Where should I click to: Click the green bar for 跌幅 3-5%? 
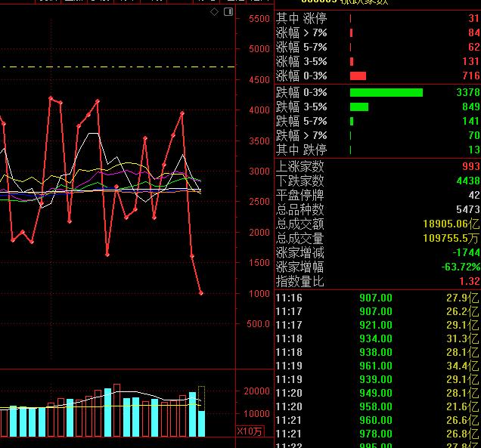coord(359,107)
